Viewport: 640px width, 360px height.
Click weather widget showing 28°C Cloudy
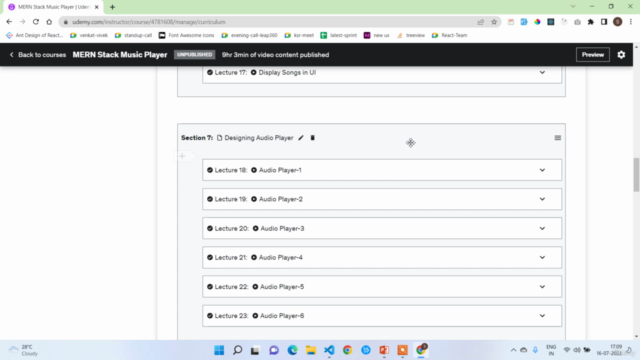point(24,350)
